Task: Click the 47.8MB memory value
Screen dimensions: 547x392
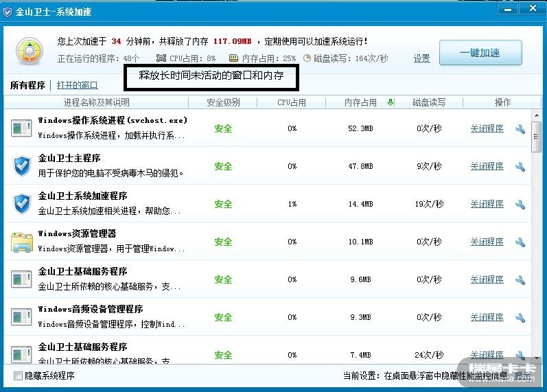Action: pos(360,166)
